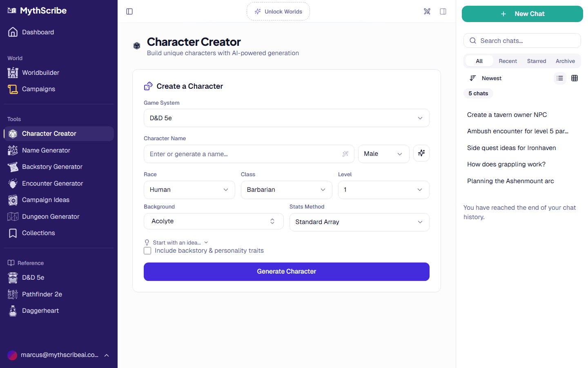Viewport: 588px width, 368px height.
Task: Open the Planning the Ashenmount arc chat
Action: tap(510, 181)
